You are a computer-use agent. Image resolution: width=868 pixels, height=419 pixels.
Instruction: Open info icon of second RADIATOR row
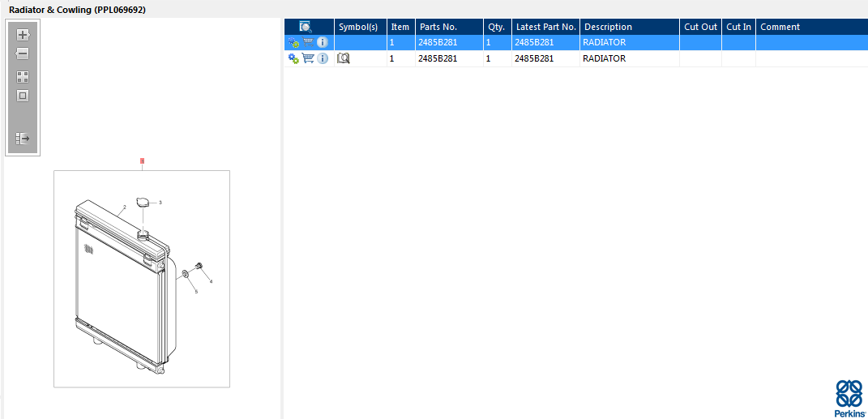323,58
